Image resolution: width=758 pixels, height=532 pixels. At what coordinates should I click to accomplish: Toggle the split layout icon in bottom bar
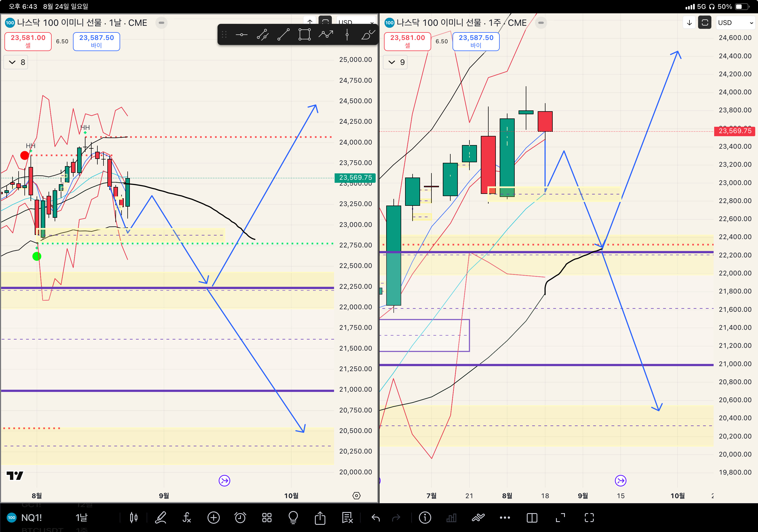pyautogui.click(x=532, y=518)
